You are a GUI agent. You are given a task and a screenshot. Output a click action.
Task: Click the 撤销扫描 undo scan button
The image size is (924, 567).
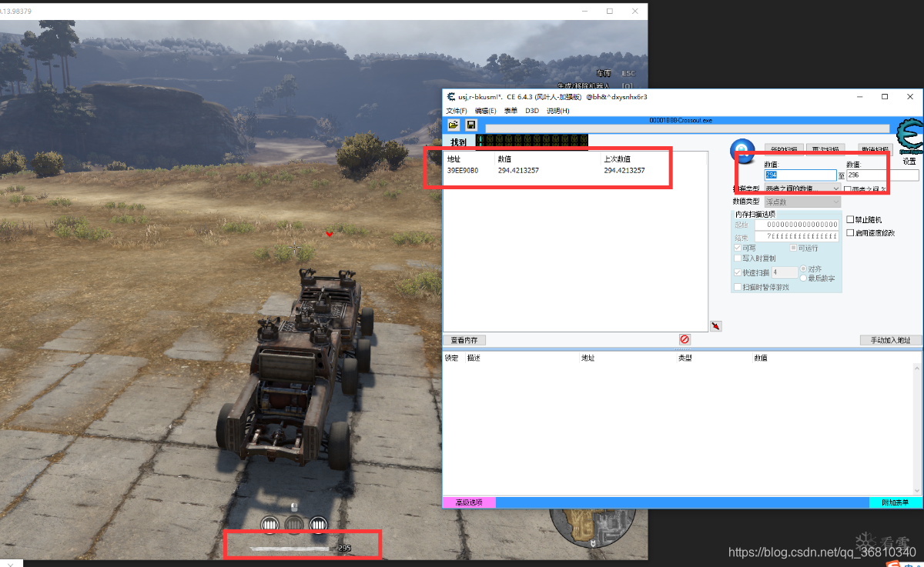(x=875, y=149)
